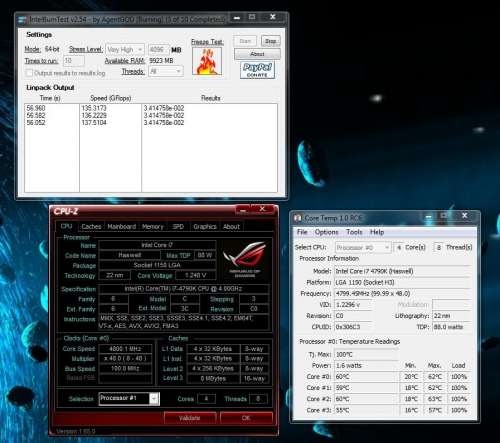Image resolution: width=500 pixels, height=443 pixels.
Task: Switch to the Caches tab
Action: [x=91, y=227]
